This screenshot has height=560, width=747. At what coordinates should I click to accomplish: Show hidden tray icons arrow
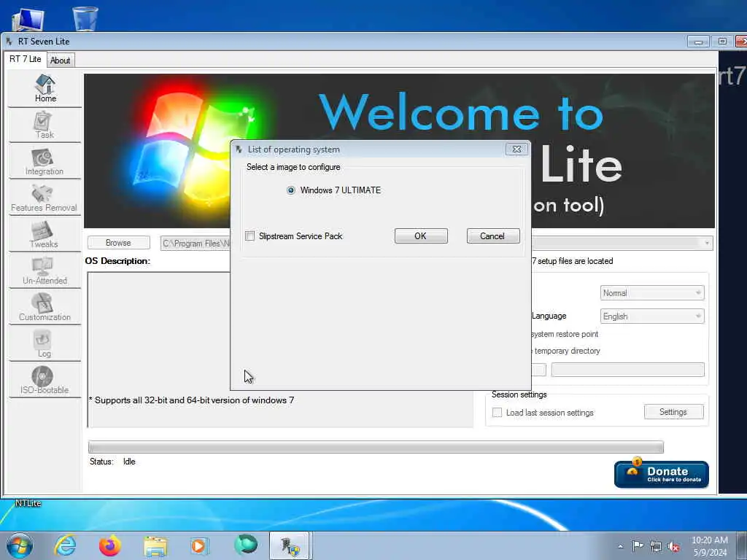coord(620,546)
